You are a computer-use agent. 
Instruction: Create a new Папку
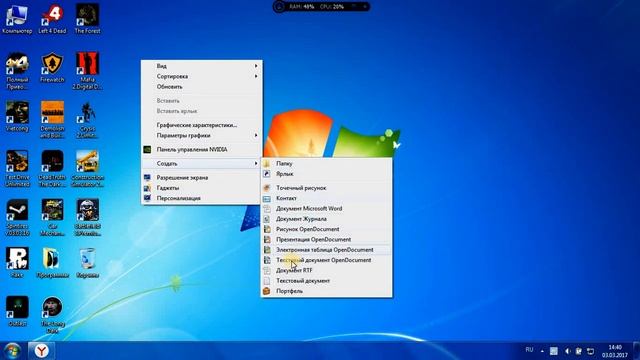[x=327, y=163]
